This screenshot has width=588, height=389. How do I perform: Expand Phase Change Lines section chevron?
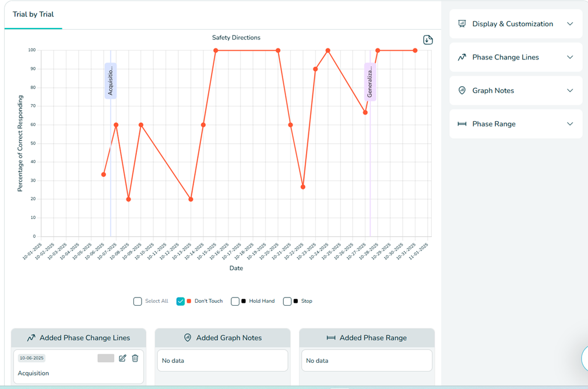[570, 57]
